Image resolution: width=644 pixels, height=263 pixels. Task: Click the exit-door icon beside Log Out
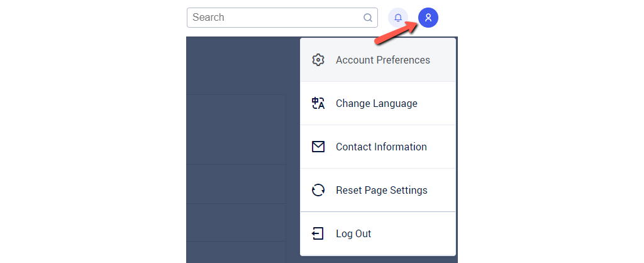point(318,233)
